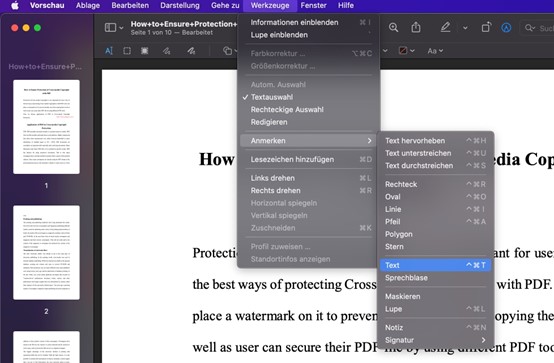Expand the Anmerken submenu
554x363 pixels.
(x=308, y=141)
